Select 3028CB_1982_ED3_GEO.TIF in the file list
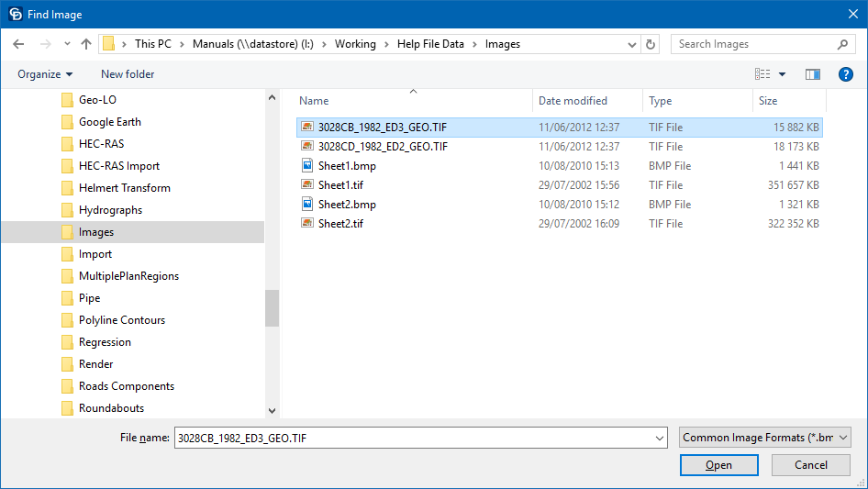The image size is (868, 489). point(560,128)
